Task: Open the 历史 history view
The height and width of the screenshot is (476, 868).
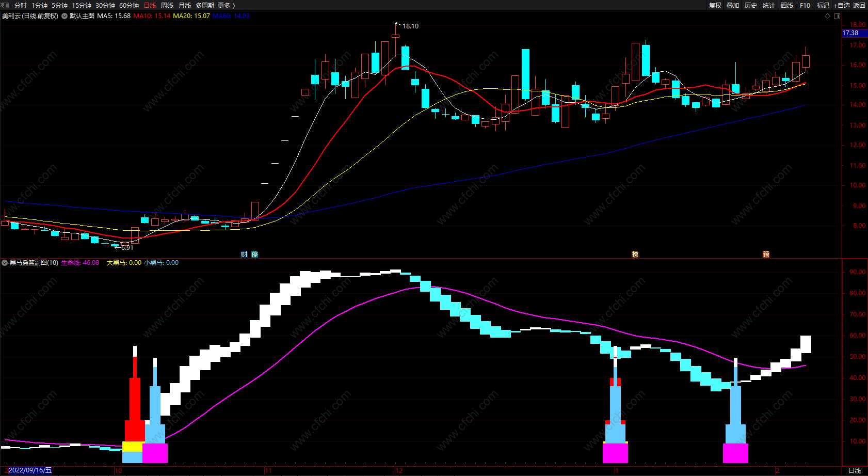Action: pyautogui.click(x=751, y=6)
